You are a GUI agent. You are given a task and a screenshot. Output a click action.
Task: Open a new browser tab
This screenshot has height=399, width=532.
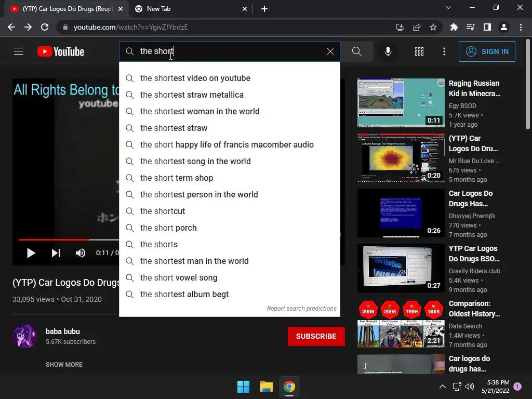[264, 9]
